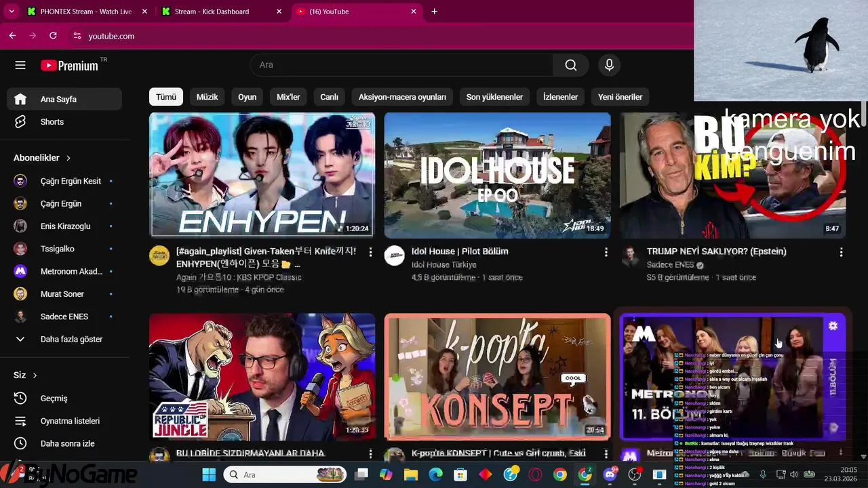Go to Ana Sayfa in sidebar

point(64,99)
